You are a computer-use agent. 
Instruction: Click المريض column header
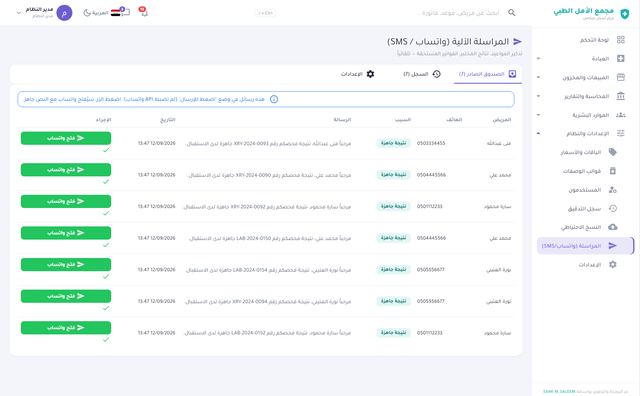coord(502,120)
